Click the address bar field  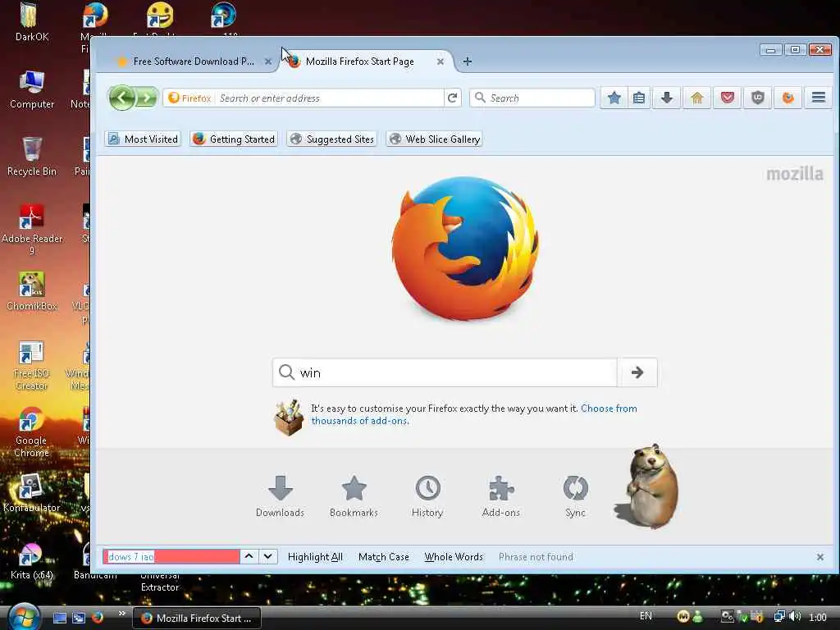click(x=330, y=98)
